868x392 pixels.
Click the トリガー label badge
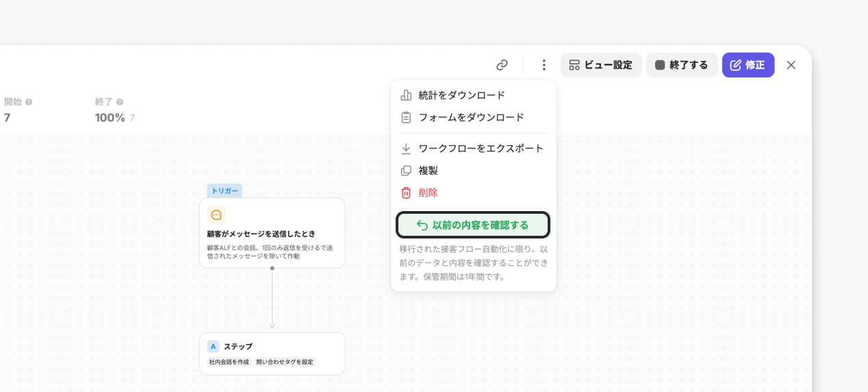click(x=225, y=191)
